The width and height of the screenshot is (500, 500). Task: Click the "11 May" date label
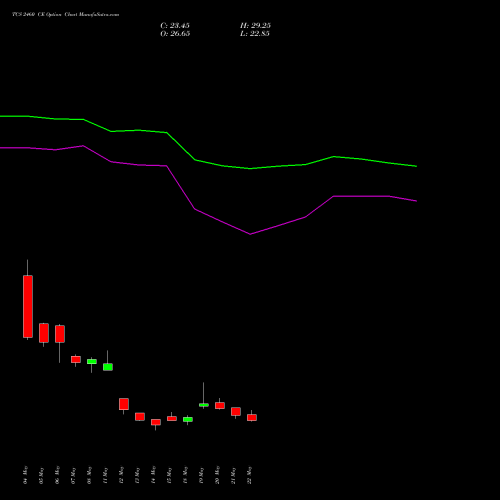(x=106, y=475)
